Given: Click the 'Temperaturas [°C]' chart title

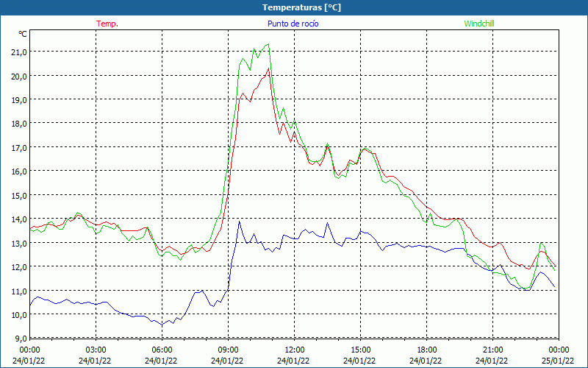Looking at the screenshot, I should pyautogui.click(x=301, y=7).
